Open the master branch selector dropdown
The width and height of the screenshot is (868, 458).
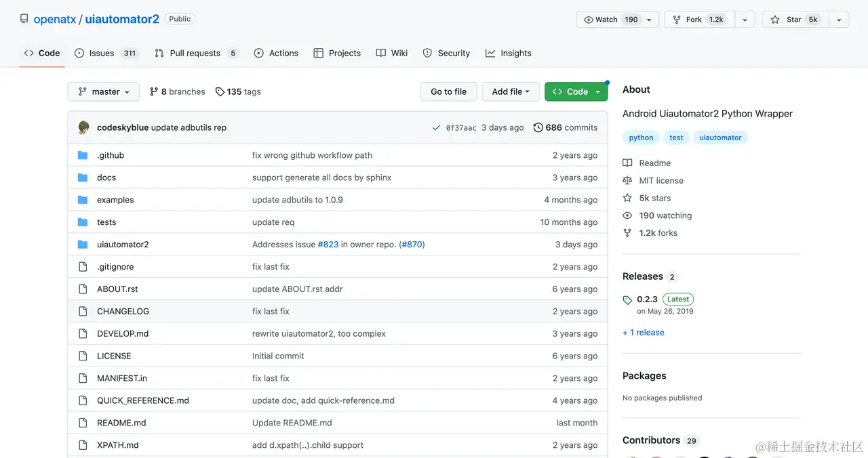point(103,91)
